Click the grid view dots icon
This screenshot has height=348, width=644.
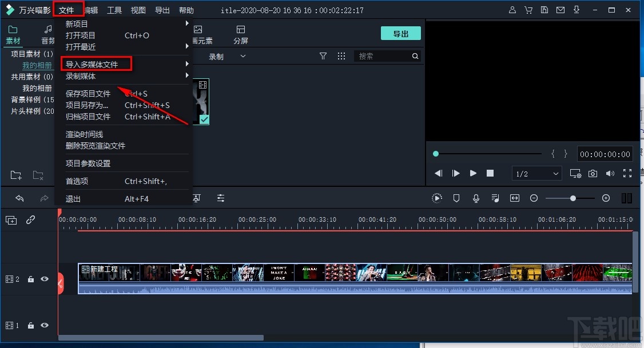tap(341, 56)
